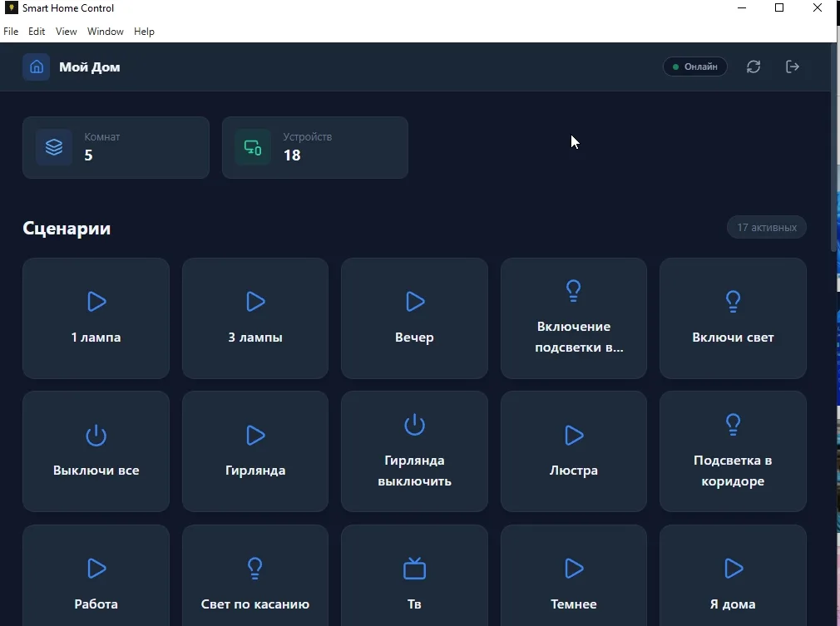Click the bulb icon on Включи свет
The width and height of the screenshot is (840, 626).
[733, 300]
